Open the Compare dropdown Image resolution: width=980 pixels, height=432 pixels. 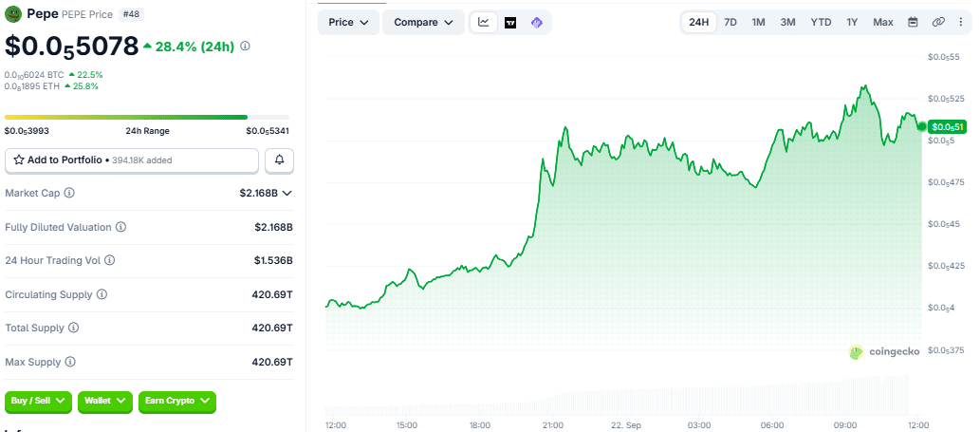pos(423,23)
